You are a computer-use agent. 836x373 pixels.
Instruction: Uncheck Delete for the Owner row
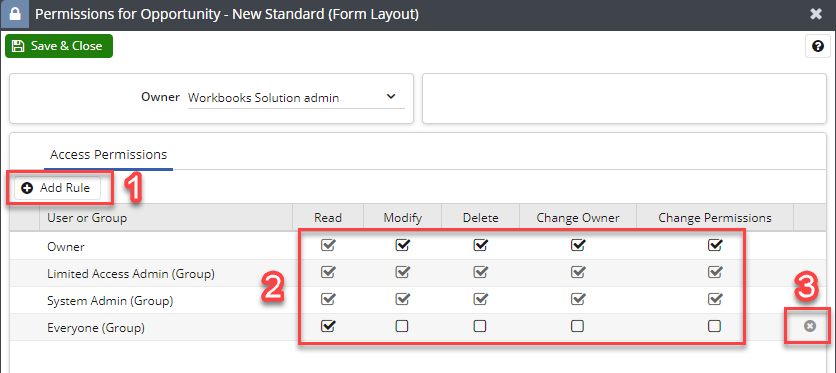coord(480,245)
